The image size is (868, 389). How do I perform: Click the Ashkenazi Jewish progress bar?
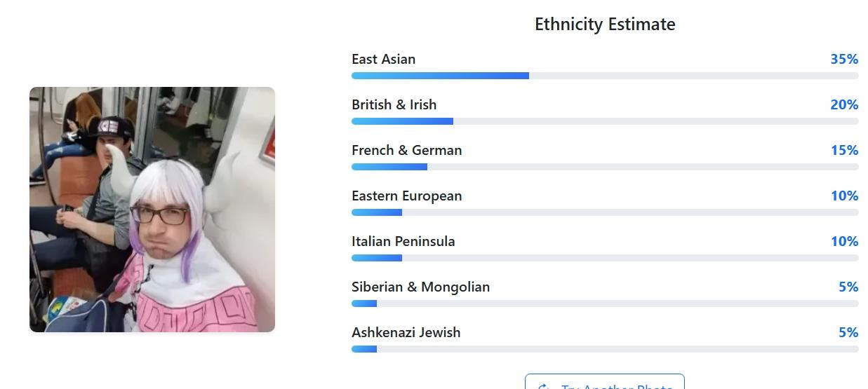[605, 349]
